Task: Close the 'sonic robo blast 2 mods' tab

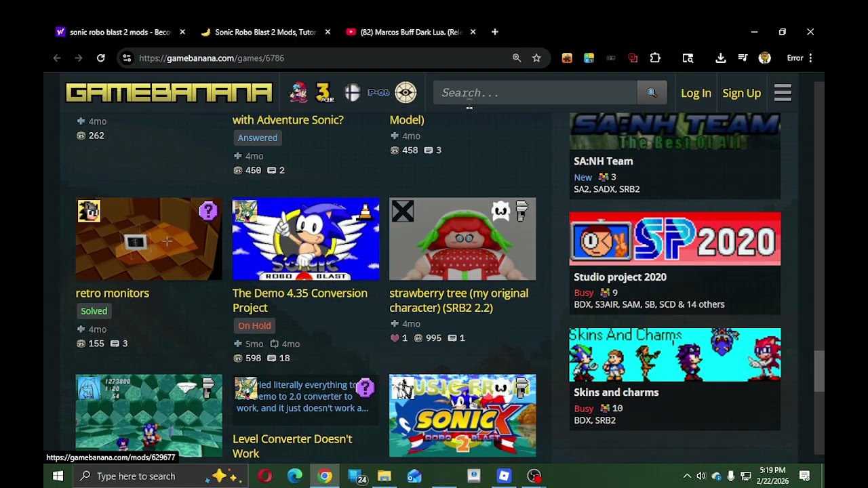Action: pos(182,32)
